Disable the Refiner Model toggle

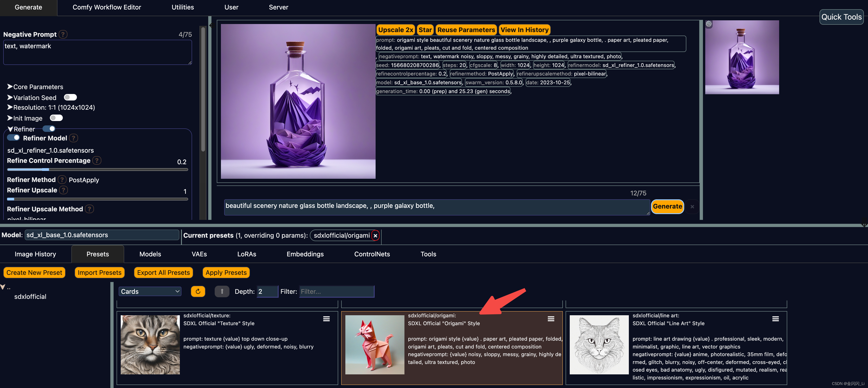(x=14, y=138)
